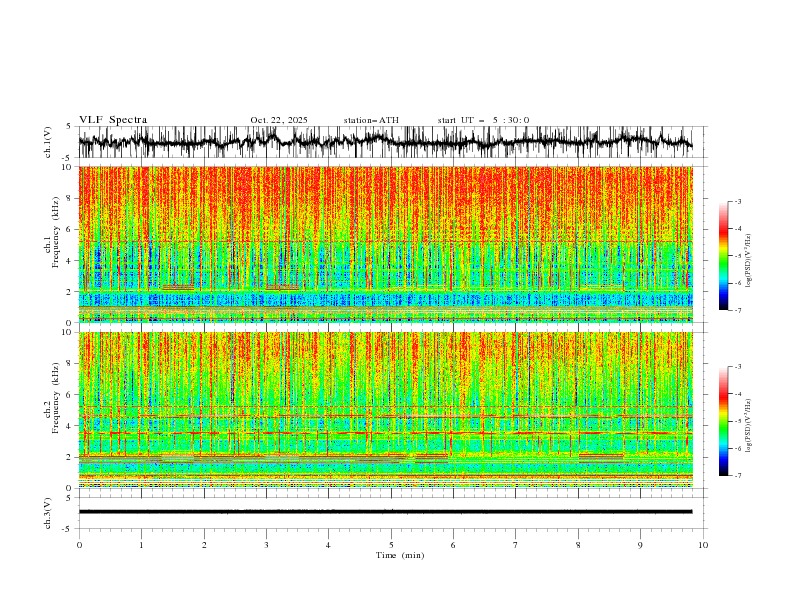Click tick label "1" on the Time axis
Image resolution: width=792 pixels, height=612 pixels.
pos(141,545)
